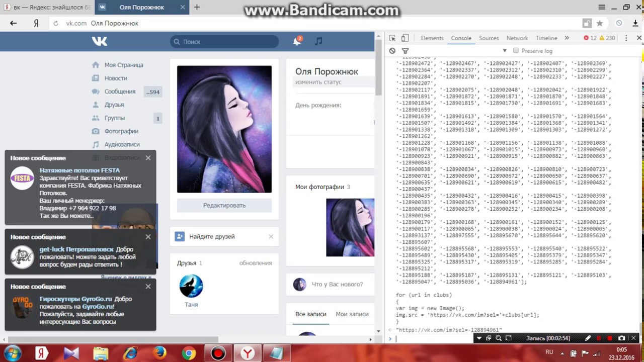Viewport: 644px width, 362px height.
Task: Close the FESTA message notification
Action: point(148,158)
